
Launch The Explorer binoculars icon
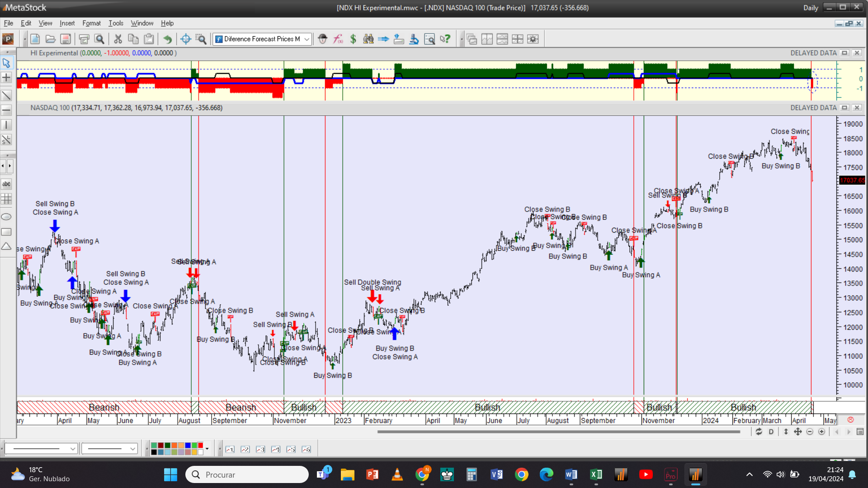pos(368,39)
